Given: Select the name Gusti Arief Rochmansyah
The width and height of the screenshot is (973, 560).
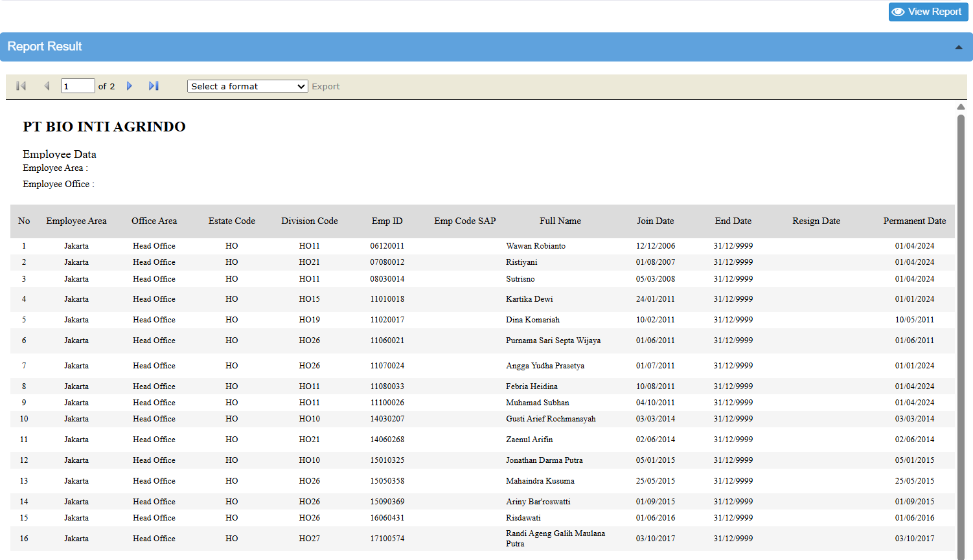Looking at the screenshot, I should (x=551, y=419).
